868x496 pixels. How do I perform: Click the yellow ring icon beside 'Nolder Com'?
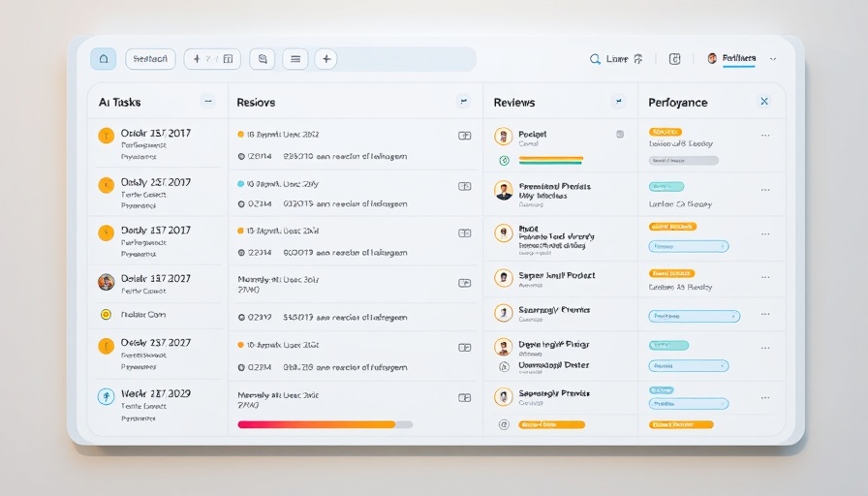point(106,315)
